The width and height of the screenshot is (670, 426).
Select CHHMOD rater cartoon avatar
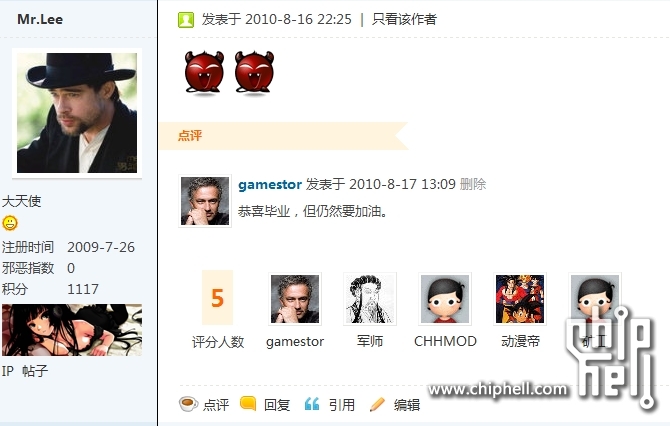445,299
